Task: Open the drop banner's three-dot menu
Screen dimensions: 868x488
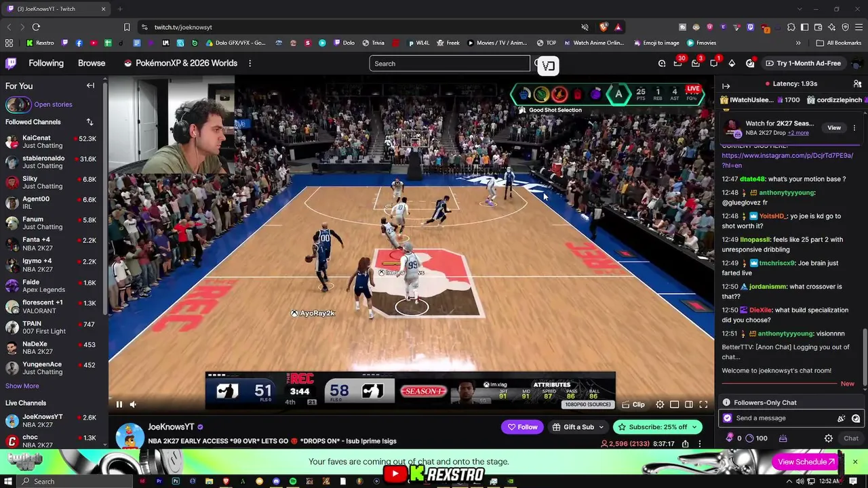Action: pyautogui.click(x=854, y=127)
